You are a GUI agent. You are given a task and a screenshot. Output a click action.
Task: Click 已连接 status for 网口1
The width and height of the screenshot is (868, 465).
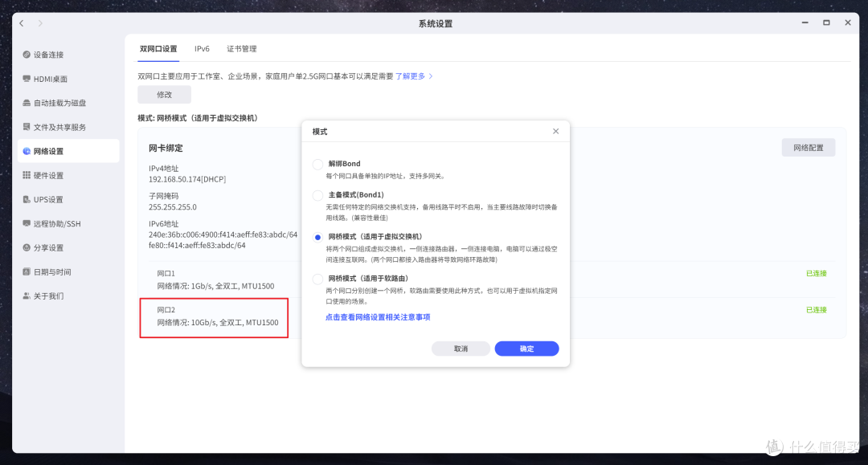point(817,274)
